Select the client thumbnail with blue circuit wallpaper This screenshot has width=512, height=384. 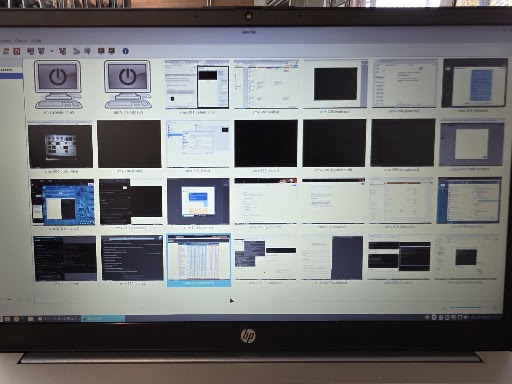[62, 202]
